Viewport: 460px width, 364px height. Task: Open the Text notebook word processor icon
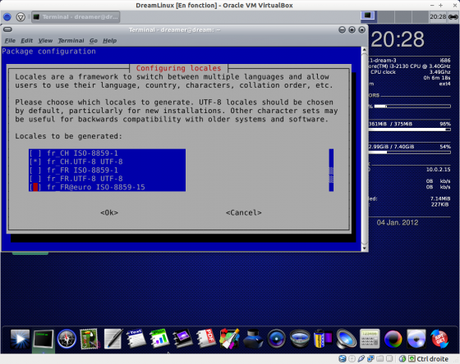coord(136,339)
